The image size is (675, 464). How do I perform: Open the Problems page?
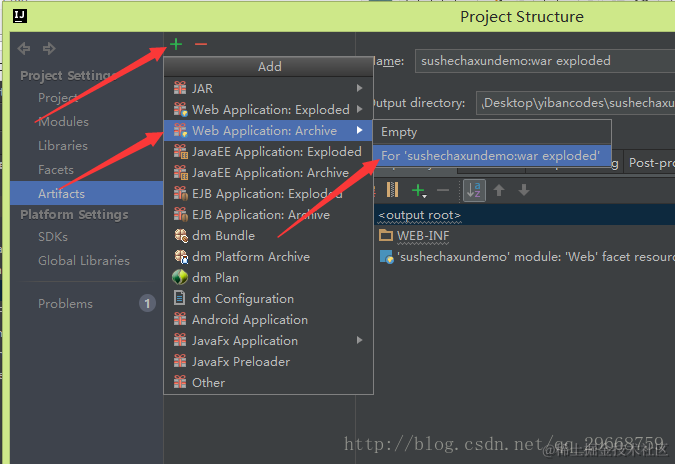[x=65, y=303]
